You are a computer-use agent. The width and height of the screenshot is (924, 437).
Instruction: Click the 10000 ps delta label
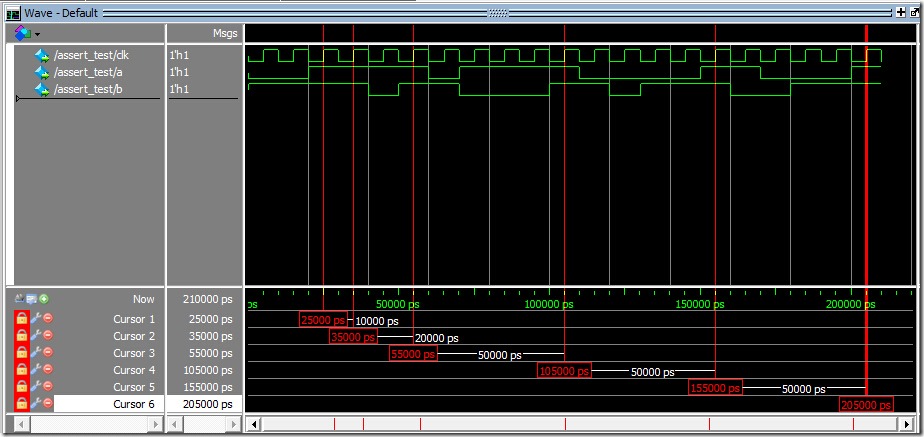pyautogui.click(x=377, y=322)
